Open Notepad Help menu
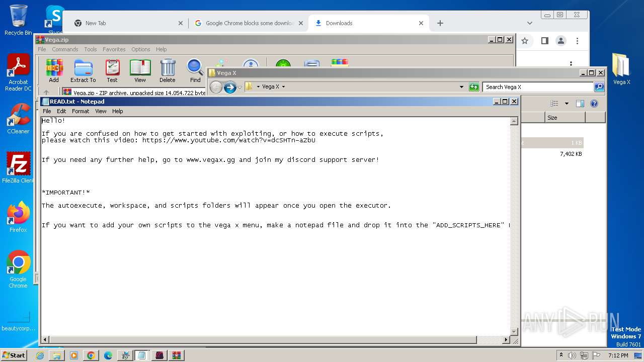Image resolution: width=644 pixels, height=362 pixels. click(117, 111)
